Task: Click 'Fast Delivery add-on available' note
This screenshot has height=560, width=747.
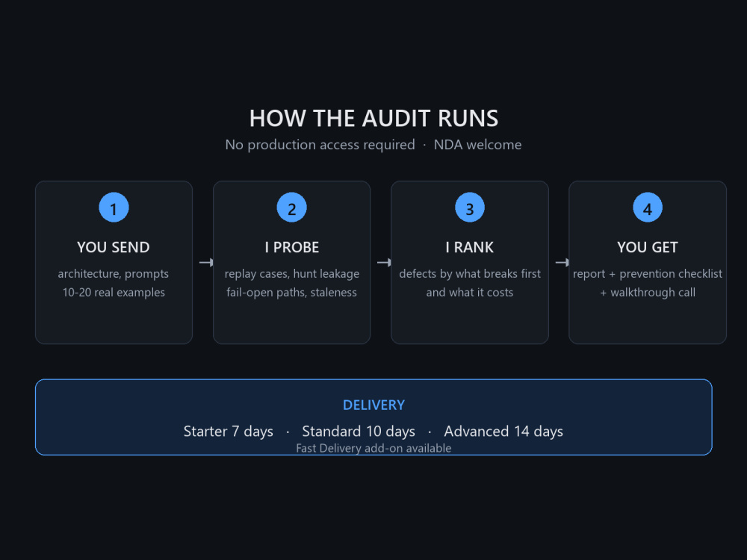Action: (373, 448)
